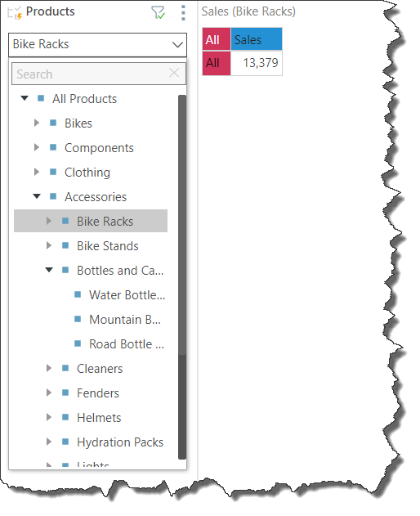The width and height of the screenshot is (420, 516).
Task: Expand the Clothing tree node
Action: point(37,172)
